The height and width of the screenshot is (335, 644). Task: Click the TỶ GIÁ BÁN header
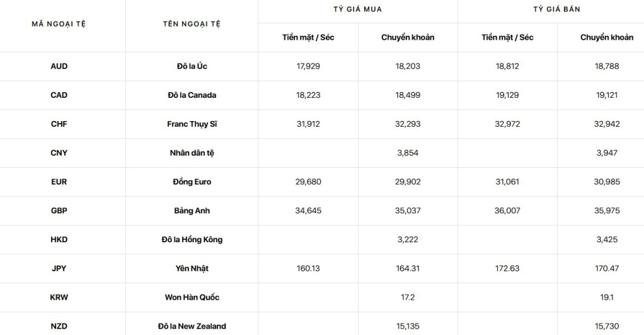[x=557, y=9]
